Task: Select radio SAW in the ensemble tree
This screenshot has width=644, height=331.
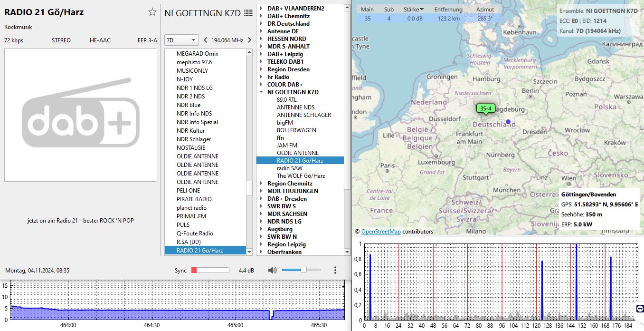Action: pyautogui.click(x=289, y=168)
